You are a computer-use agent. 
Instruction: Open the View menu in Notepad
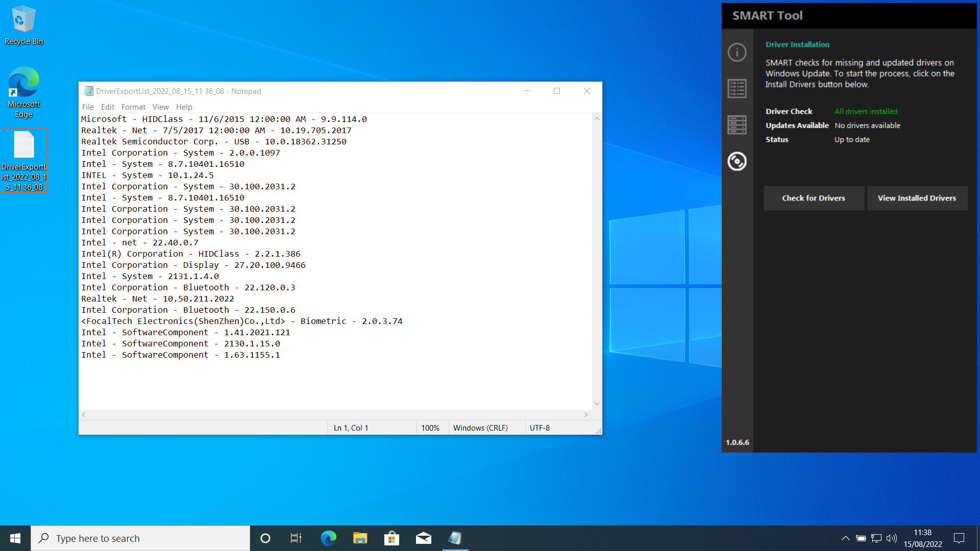pyautogui.click(x=160, y=107)
